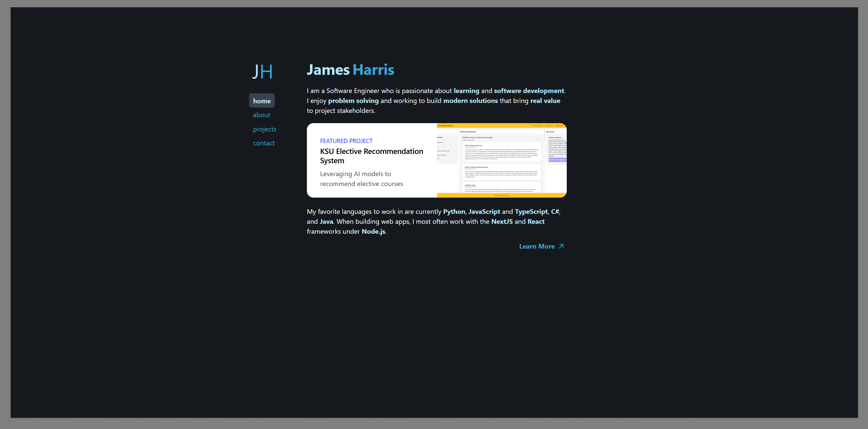Click the 'learning' highlighted word

[x=466, y=91]
